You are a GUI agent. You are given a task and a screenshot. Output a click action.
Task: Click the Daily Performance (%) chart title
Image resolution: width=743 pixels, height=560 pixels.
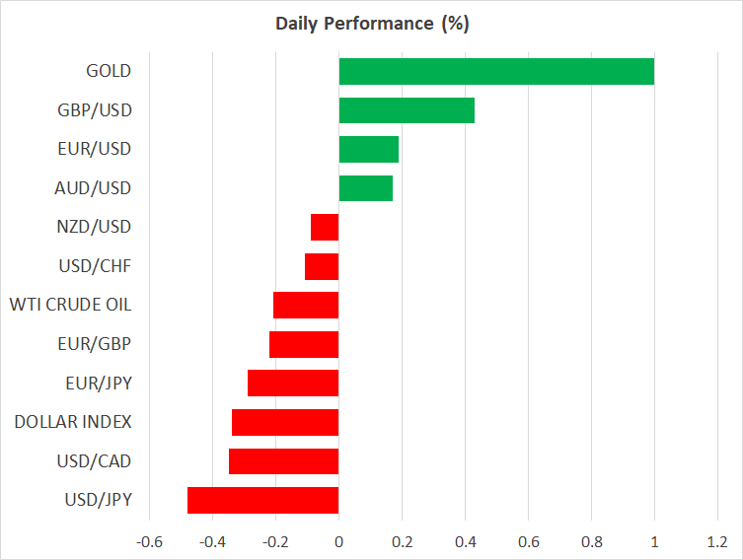[x=371, y=24]
